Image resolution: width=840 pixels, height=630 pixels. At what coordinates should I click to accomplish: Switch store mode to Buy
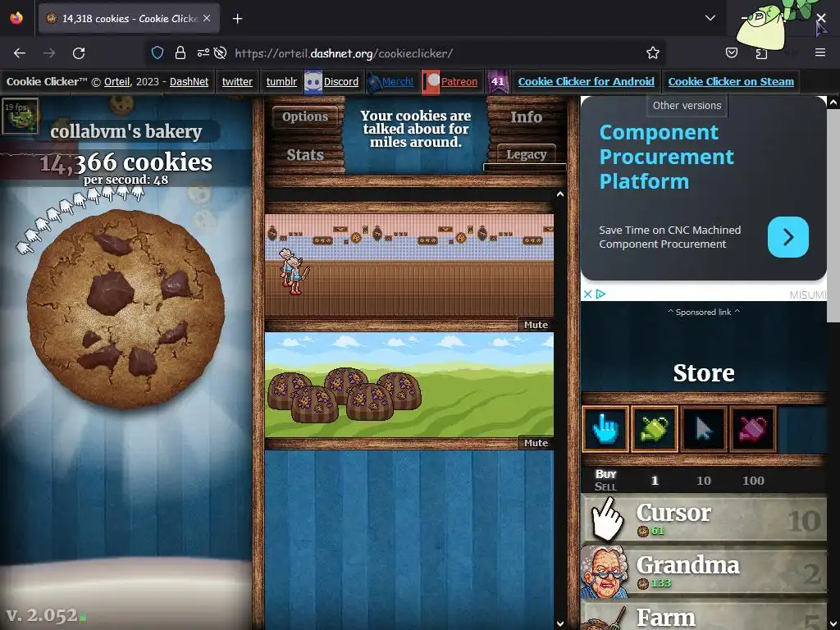click(606, 474)
